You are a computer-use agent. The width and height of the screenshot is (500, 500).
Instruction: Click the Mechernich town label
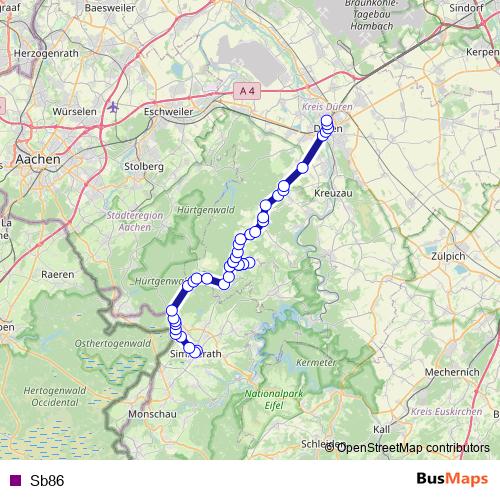pos(452,372)
